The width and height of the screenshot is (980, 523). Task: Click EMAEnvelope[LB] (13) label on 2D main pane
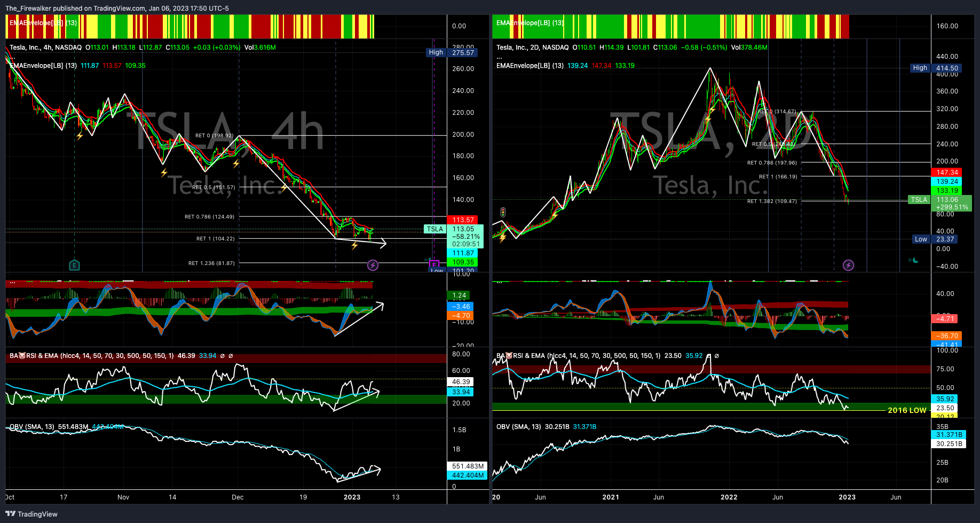click(x=530, y=66)
